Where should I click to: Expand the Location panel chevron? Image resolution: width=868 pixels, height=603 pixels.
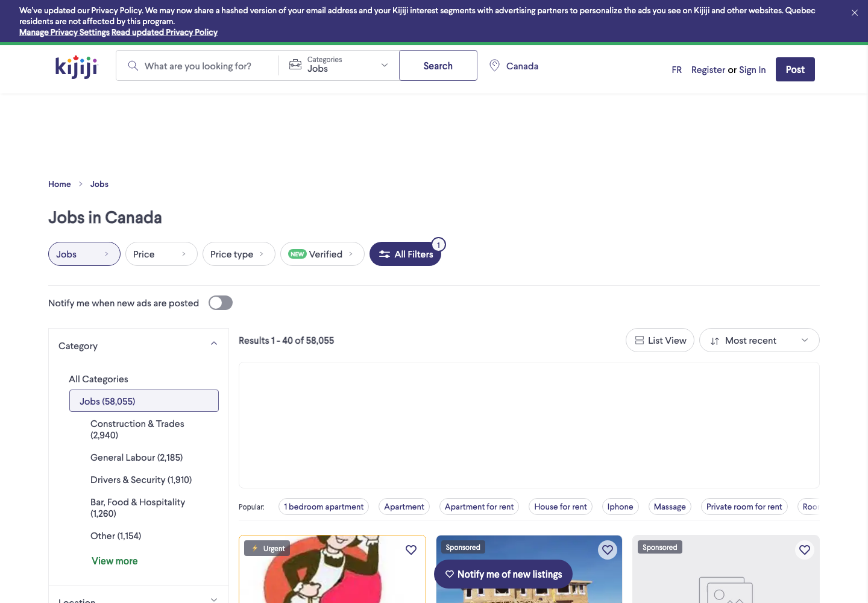click(214, 599)
